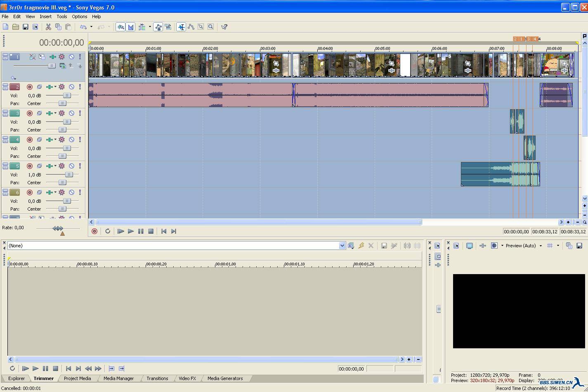Select the Zoom Edit tool
588x392 pixels.
tap(211, 27)
